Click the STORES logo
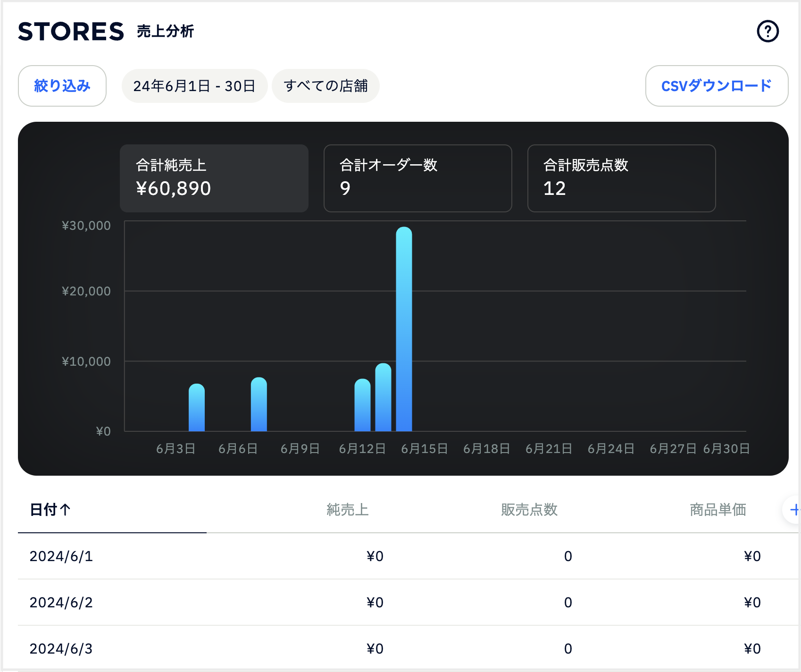The height and width of the screenshot is (672, 801). tap(71, 32)
